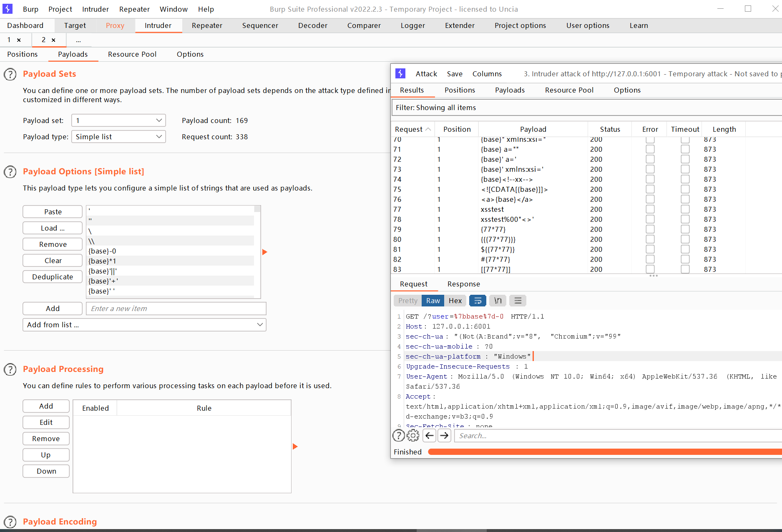The width and height of the screenshot is (782, 532).
Task: Click Add button in Payload Processing
Action: (46, 406)
